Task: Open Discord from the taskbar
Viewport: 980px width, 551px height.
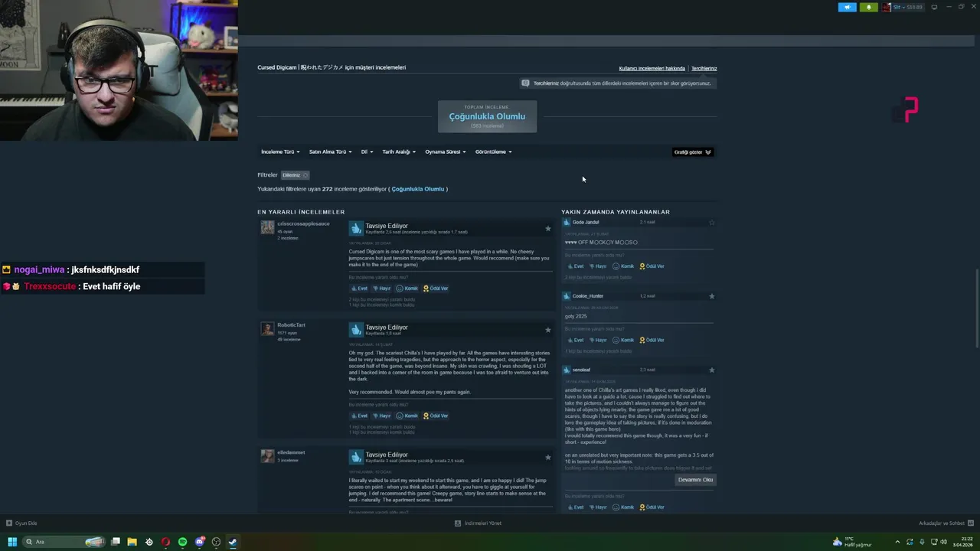Action: [199, 542]
